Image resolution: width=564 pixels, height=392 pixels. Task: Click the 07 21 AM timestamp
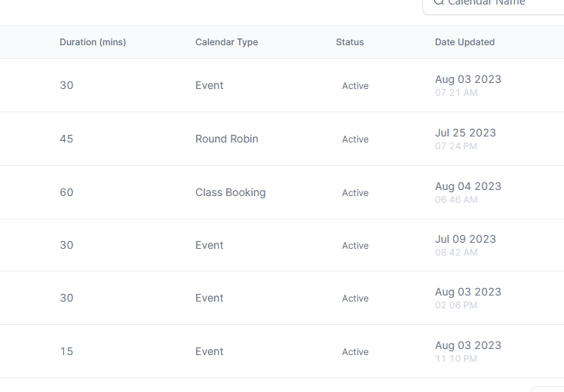pyautogui.click(x=456, y=93)
